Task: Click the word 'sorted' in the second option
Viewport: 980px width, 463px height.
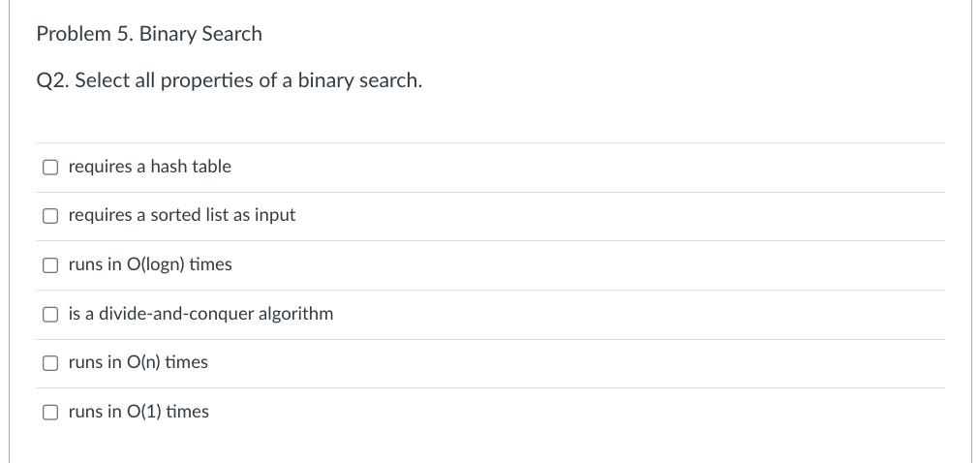Action: [175, 215]
